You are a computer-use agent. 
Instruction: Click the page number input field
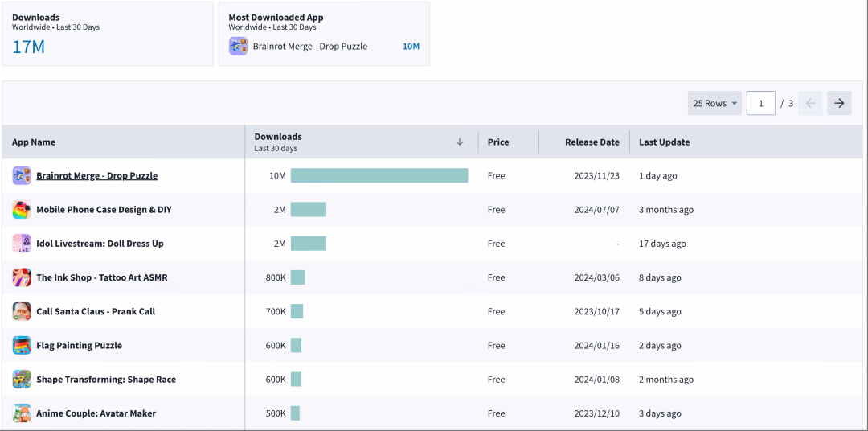point(760,103)
